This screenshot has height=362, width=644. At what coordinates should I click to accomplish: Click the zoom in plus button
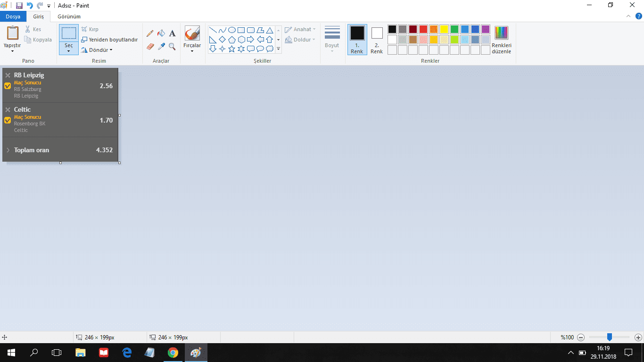[638, 337]
